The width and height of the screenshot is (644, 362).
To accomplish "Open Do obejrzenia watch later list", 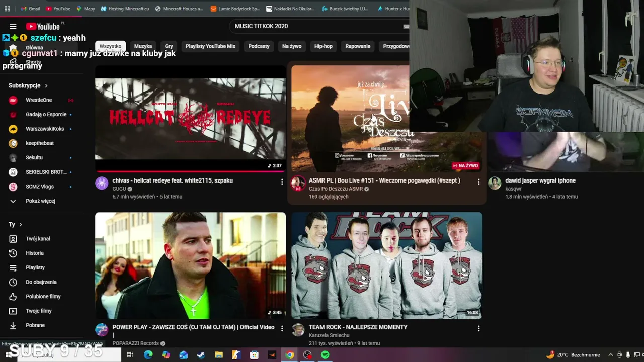I will click(40, 282).
